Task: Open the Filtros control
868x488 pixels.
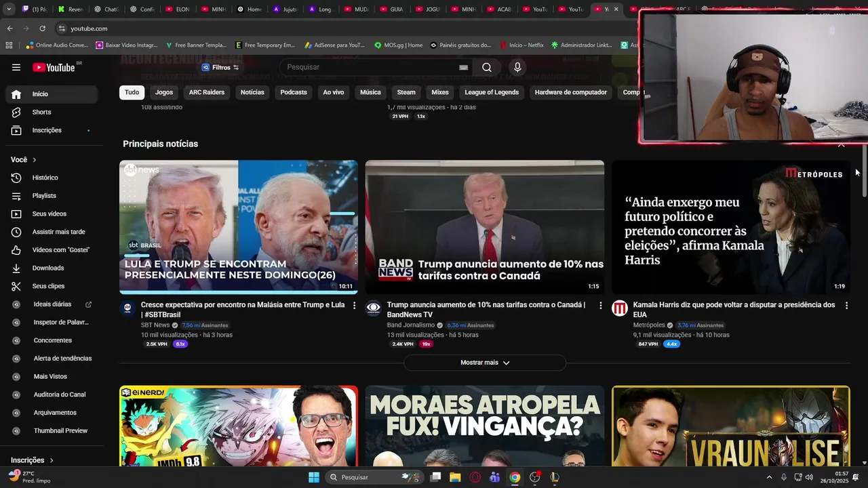Action: click(x=220, y=68)
